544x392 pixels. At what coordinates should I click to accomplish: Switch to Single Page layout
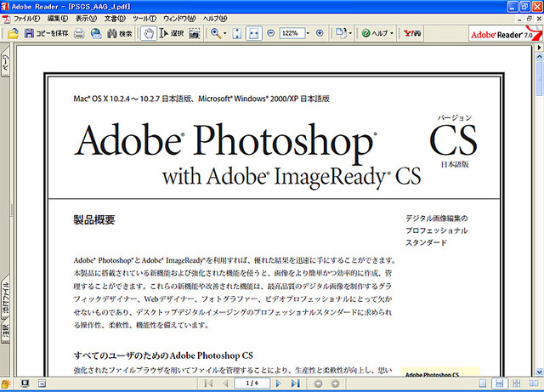point(483,383)
